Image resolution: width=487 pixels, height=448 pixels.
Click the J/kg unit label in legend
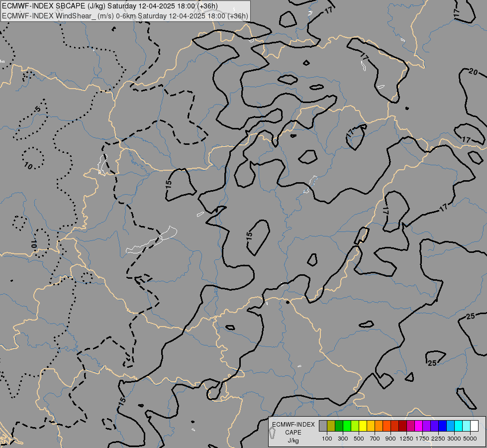click(293, 441)
